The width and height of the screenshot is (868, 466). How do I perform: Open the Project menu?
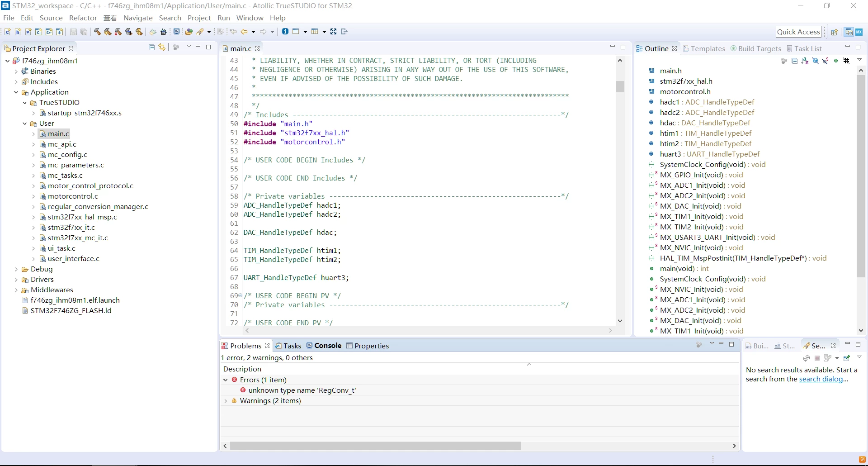pyautogui.click(x=199, y=18)
